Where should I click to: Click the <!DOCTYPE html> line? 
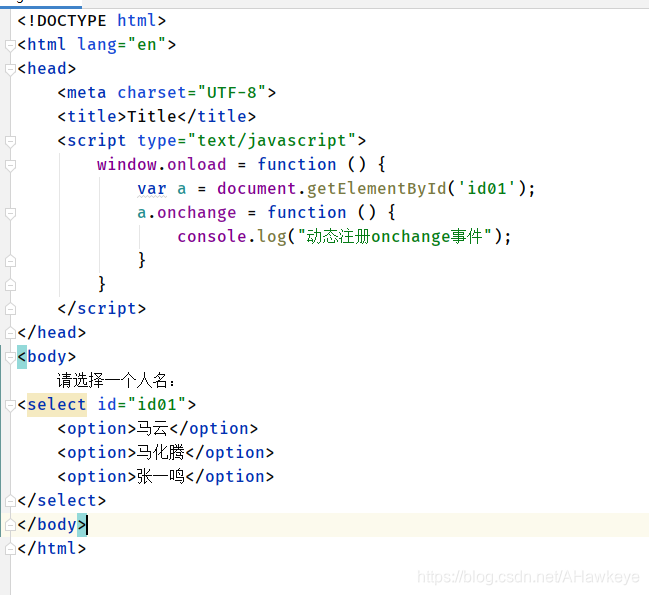pyautogui.click(x=91, y=21)
